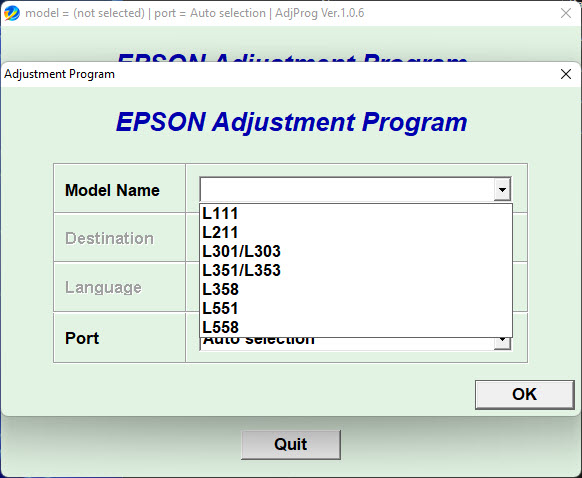Close the Adjustment Program dialog
This screenshot has height=478, width=582.
[566, 74]
